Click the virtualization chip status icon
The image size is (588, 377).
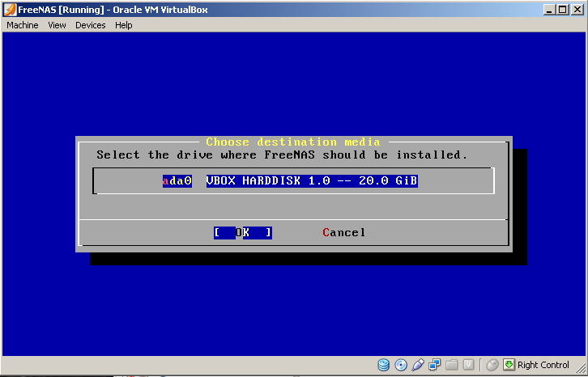tap(468, 365)
